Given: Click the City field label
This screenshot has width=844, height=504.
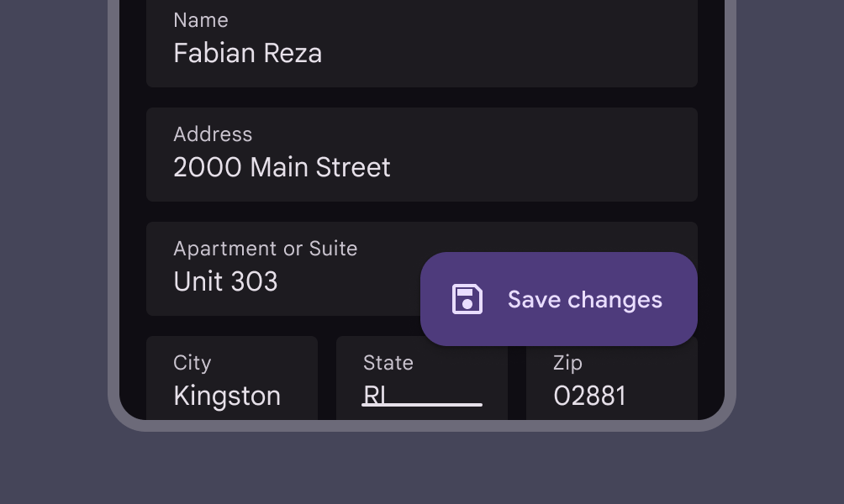Looking at the screenshot, I should click(193, 363).
